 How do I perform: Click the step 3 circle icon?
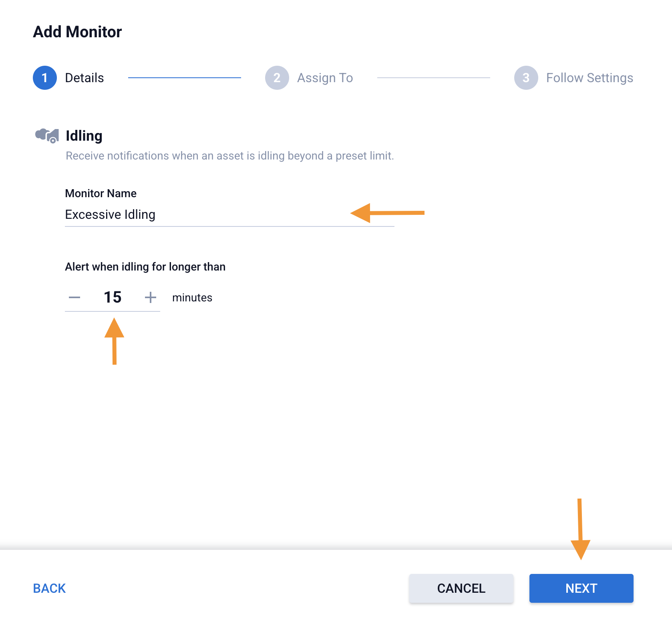pos(526,78)
